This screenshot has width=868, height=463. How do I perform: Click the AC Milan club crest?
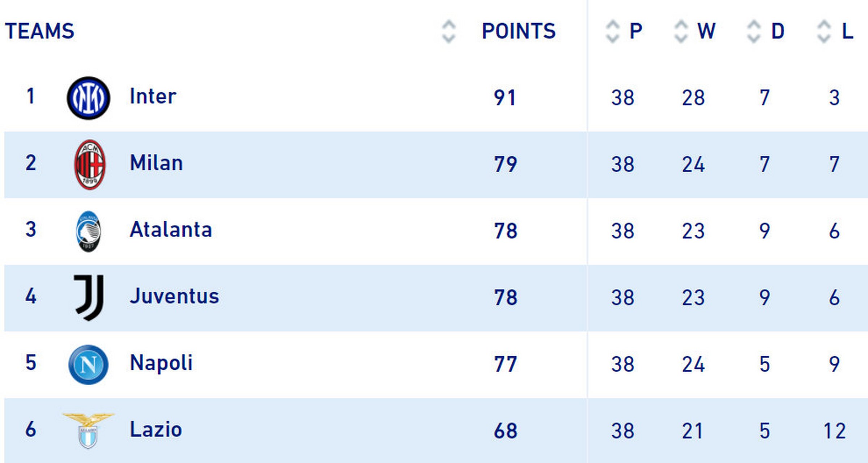tap(90, 165)
